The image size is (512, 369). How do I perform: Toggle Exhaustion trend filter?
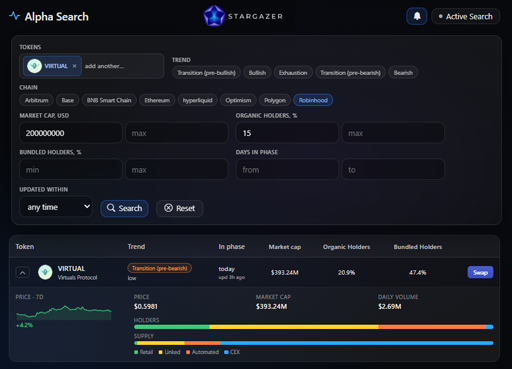293,73
